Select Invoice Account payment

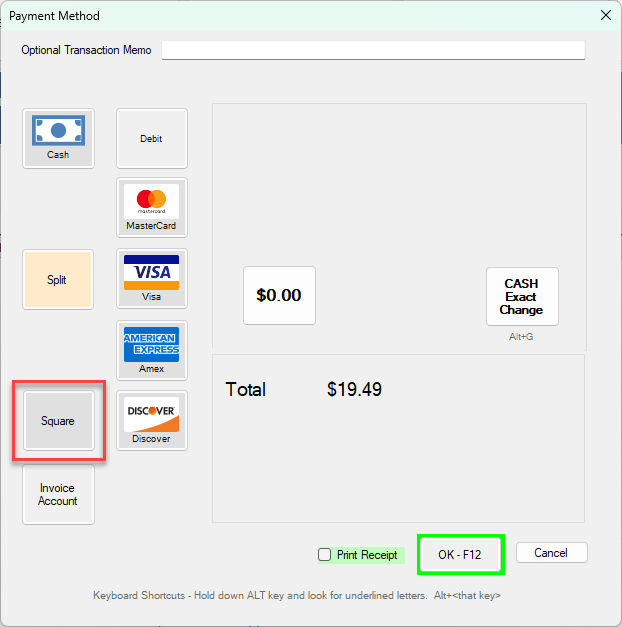(x=58, y=494)
